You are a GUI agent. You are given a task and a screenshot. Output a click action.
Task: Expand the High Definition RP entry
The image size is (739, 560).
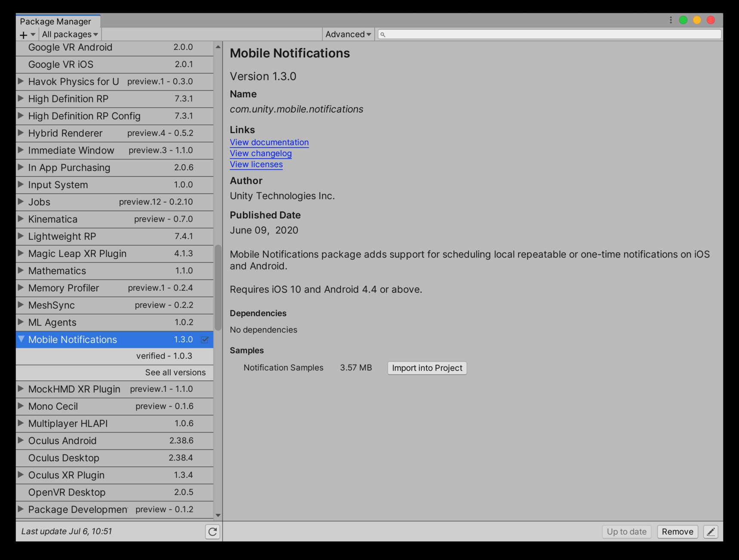(20, 98)
